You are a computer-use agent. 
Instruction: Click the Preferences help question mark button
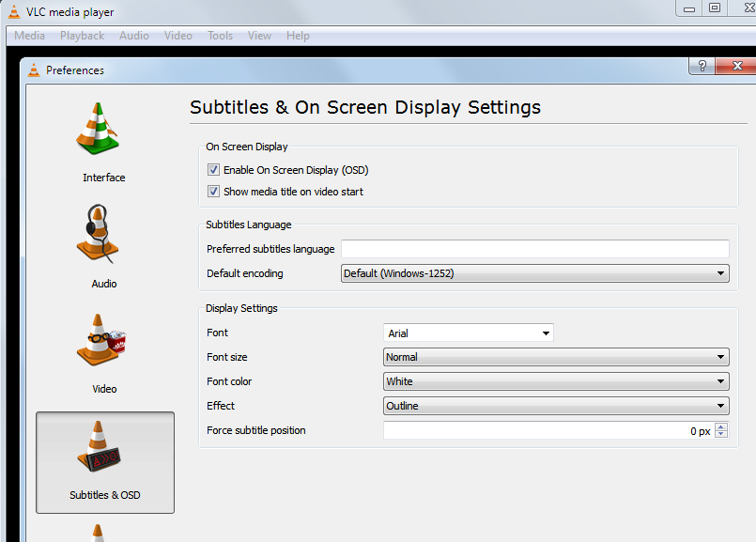coord(702,66)
